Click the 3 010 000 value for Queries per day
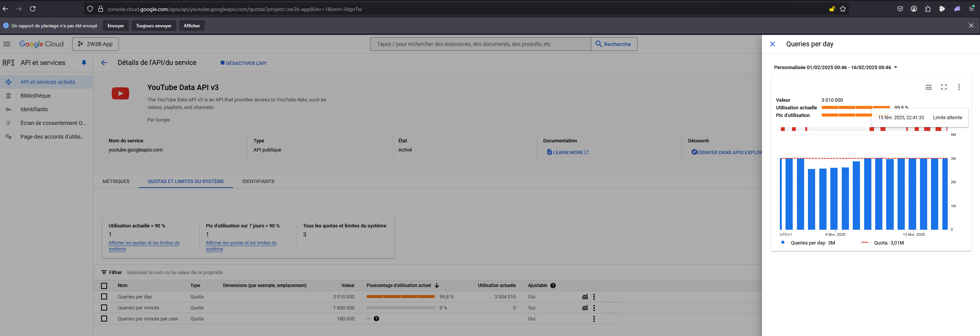Viewport: 980px width, 336px height. click(x=343, y=297)
